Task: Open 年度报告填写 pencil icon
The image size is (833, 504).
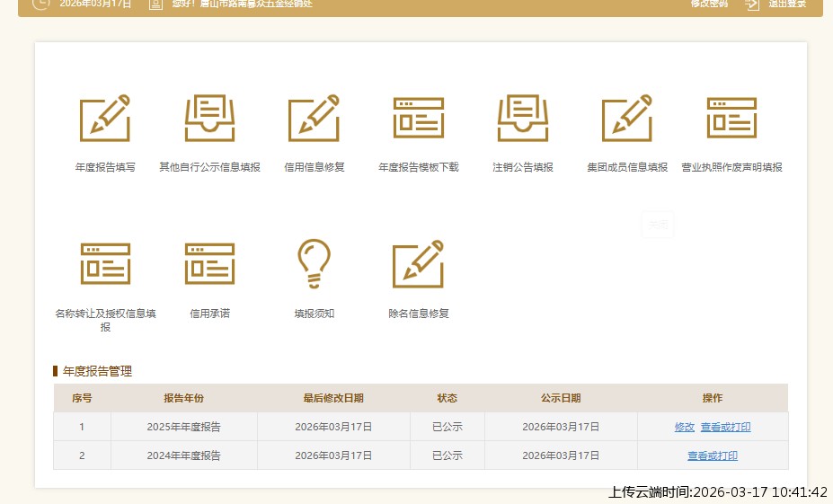Action: click(105, 118)
